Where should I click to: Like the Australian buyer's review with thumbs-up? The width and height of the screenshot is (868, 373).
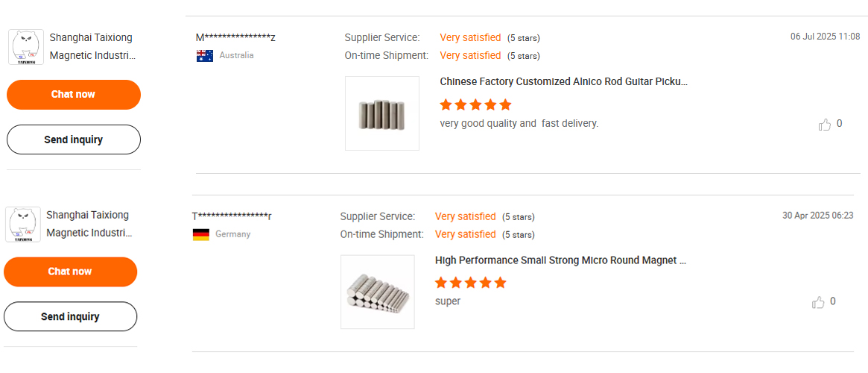(825, 125)
